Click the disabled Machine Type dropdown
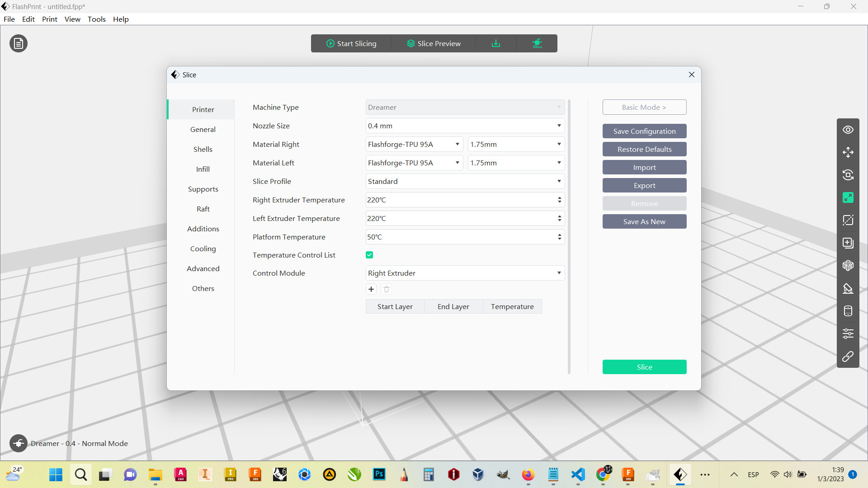This screenshot has height=488, width=868. pyautogui.click(x=465, y=107)
